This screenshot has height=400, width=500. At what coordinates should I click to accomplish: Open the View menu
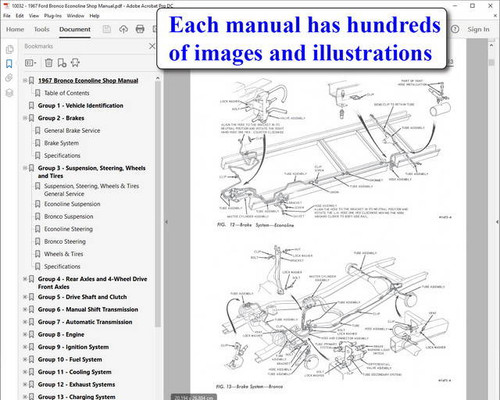click(x=34, y=16)
